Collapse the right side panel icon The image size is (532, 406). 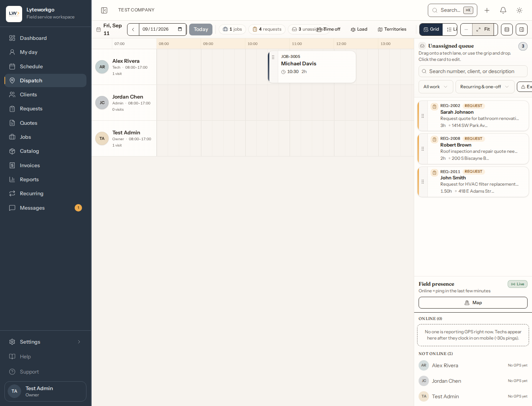(522, 30)
